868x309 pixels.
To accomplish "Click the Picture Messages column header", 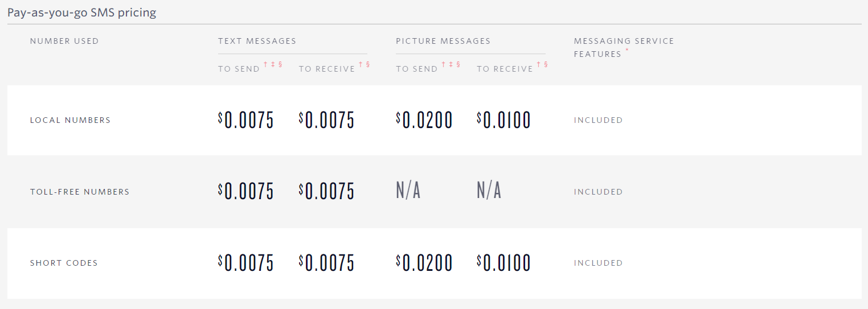I will [443, 41].
